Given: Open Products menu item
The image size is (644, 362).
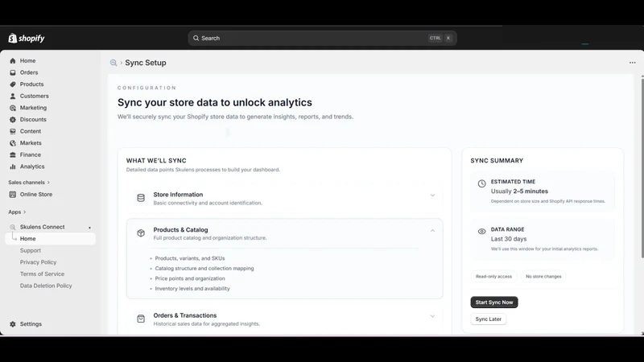Looking at the screenshot, I should pyautogui.click(x=31, y=84).
